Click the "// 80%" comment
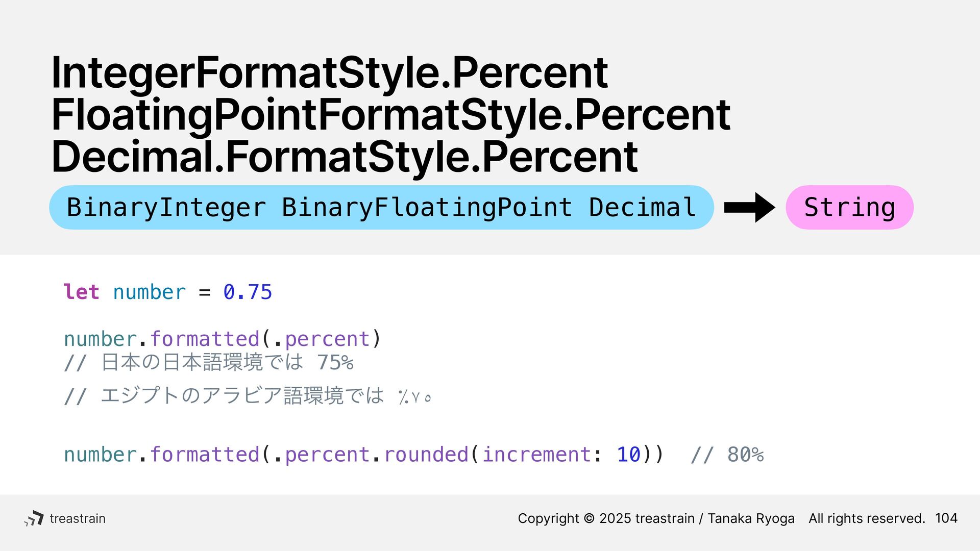This screenshot has width=980, height=551. (727, 454)
